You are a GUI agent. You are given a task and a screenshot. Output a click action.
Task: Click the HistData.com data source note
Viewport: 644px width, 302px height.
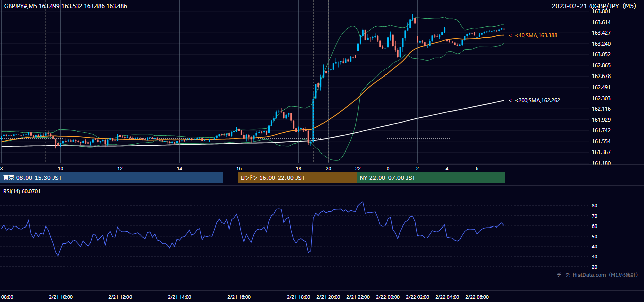pos(597,275)
